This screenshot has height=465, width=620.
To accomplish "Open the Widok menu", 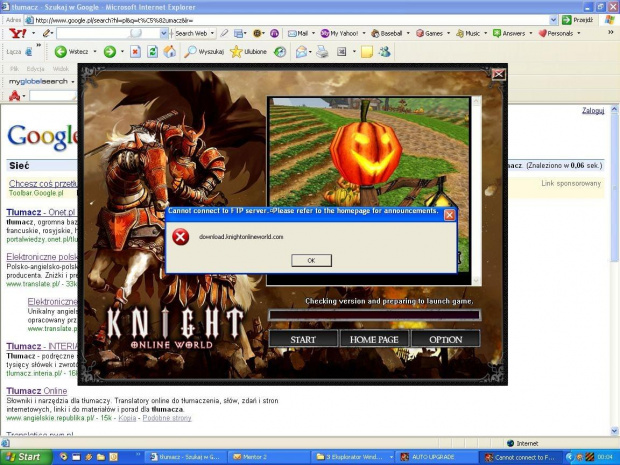I will (60, 69).
